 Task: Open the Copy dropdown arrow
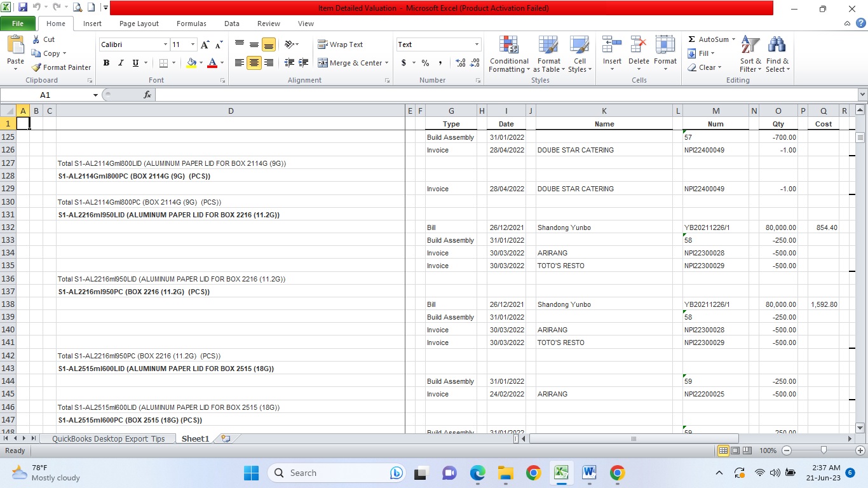point(64,53)
